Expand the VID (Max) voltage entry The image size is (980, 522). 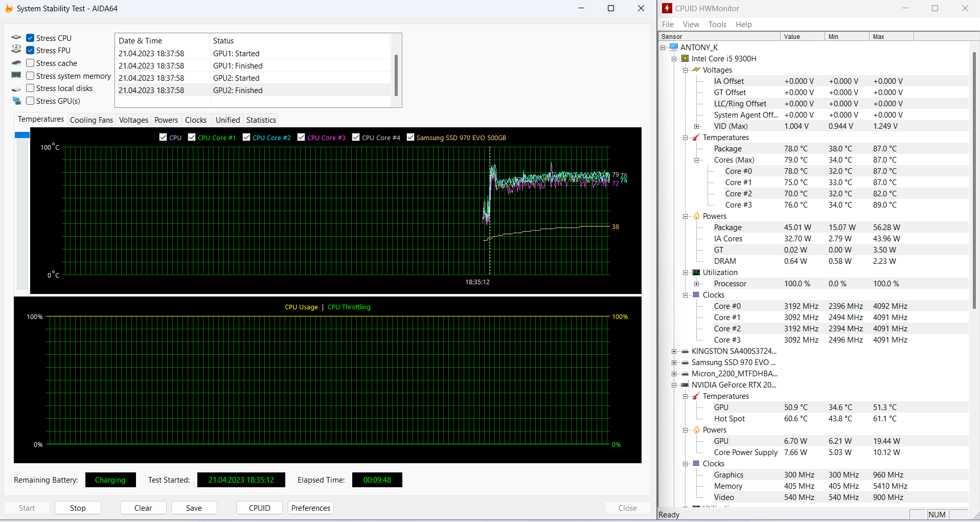click(696, 126)
